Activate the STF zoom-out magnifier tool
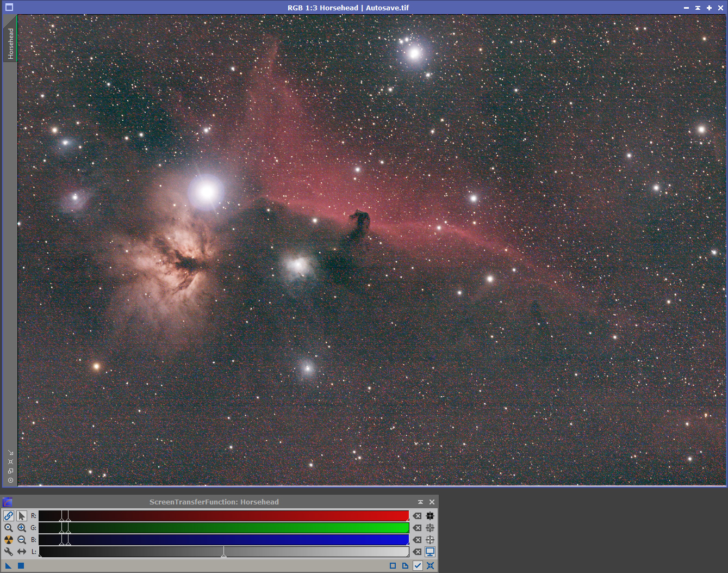This screenshot has height=573, width=728. coord(22,540)
